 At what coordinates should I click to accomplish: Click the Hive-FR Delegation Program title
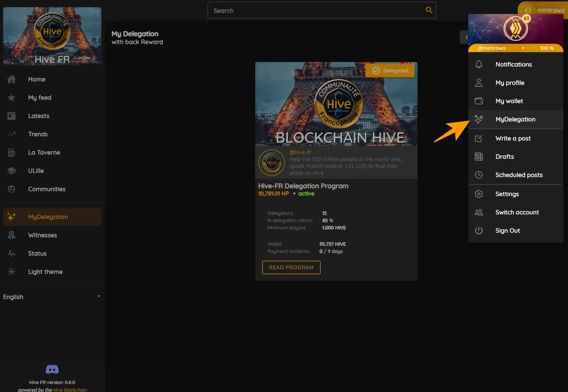point(304,186)
